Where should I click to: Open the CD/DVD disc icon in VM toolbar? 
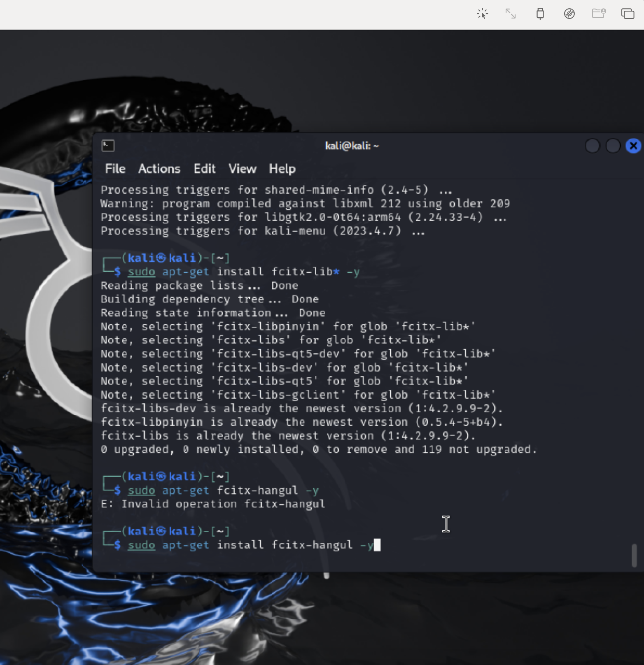click(569, 14)
